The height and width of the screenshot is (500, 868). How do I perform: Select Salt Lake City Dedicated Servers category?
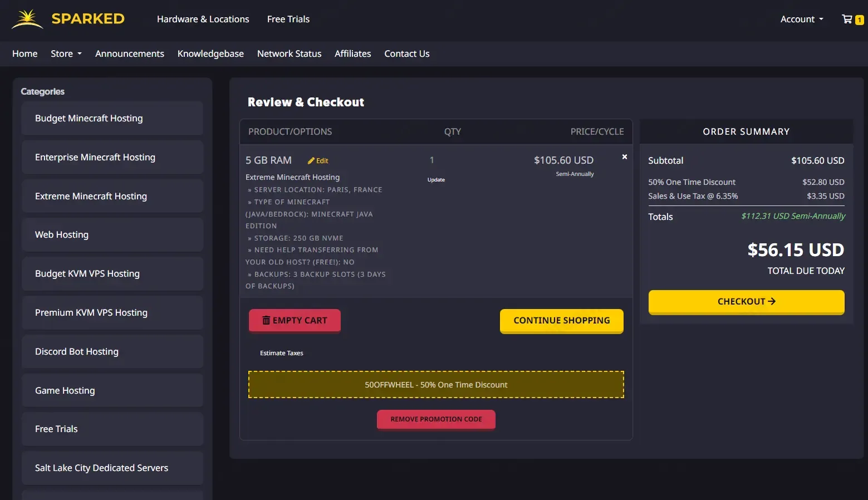[112, 468]
